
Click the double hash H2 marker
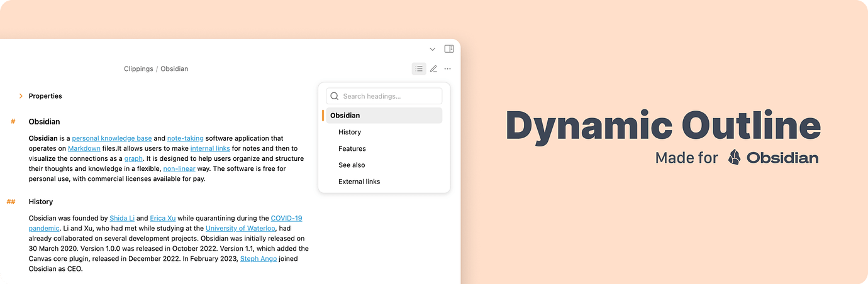click(x=11, y=202)
